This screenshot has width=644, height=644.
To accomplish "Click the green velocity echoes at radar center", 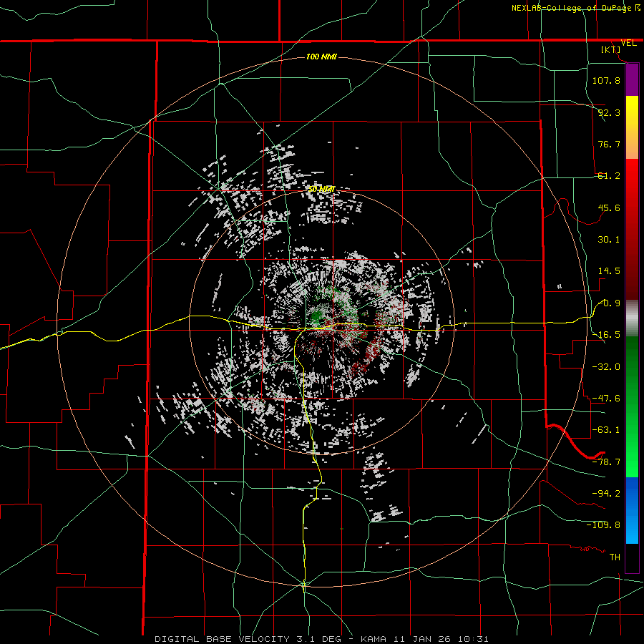I will 318,317.
